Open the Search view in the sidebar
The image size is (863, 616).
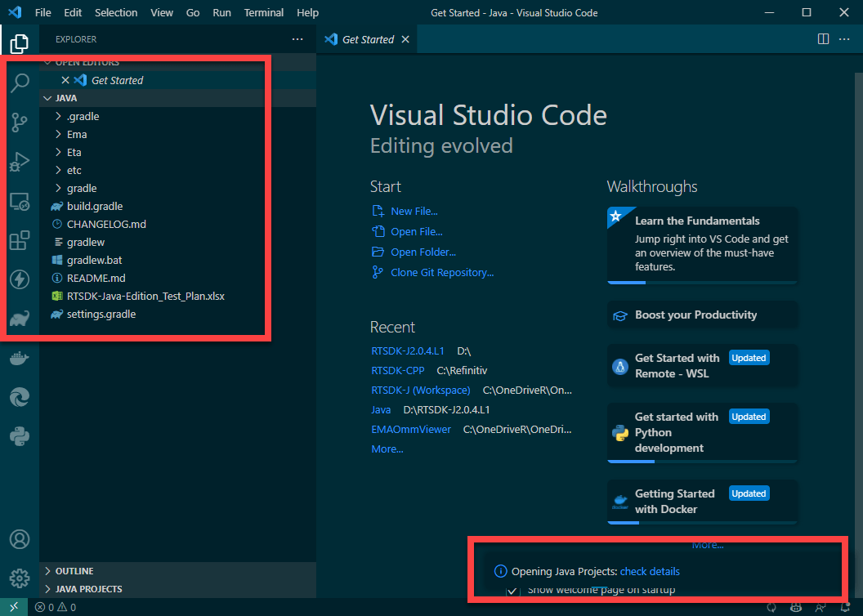[20, 83]
